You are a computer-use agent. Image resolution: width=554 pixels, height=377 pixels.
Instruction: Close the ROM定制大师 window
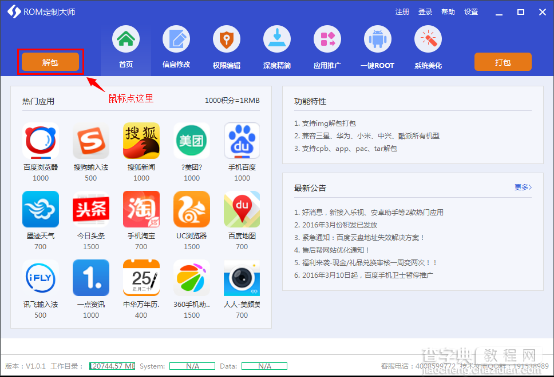[542, 12]
